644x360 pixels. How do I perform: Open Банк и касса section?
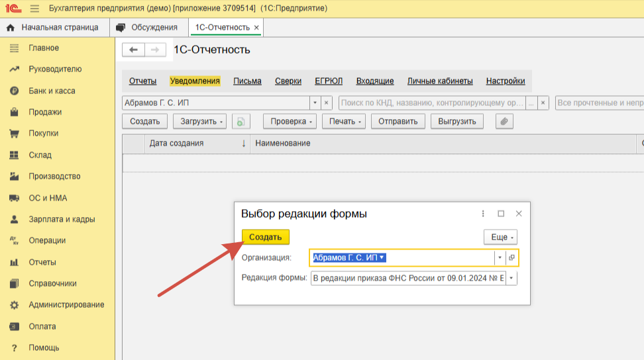click(x=52, y=91)
